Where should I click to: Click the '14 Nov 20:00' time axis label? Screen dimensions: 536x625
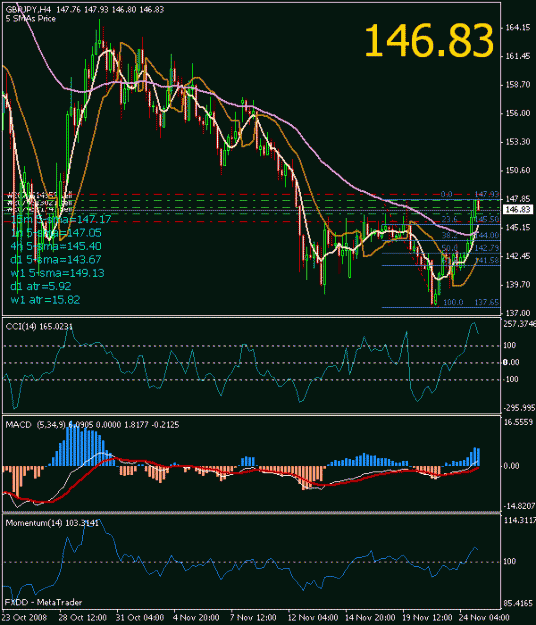coord(370,617)
